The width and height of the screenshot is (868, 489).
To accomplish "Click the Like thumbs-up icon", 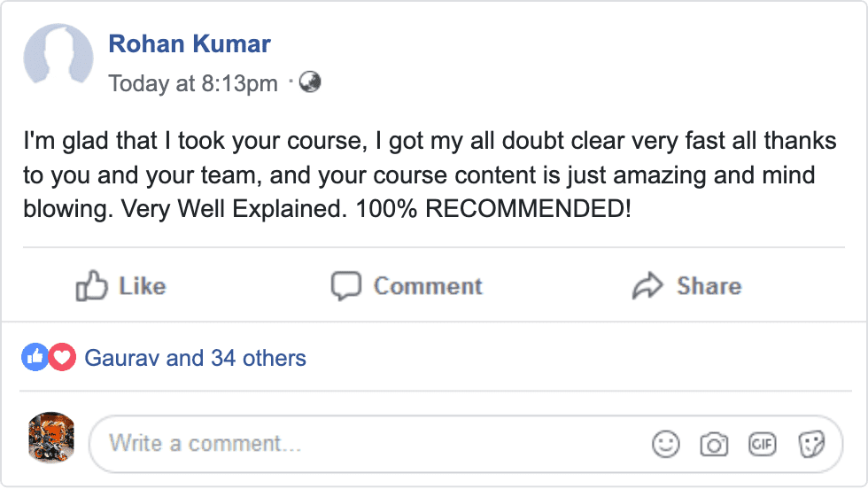I will (x=91, y=286).
